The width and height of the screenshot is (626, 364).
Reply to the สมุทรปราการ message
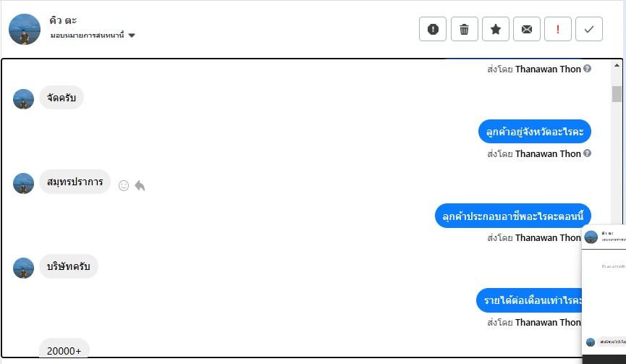click(140, 185)
